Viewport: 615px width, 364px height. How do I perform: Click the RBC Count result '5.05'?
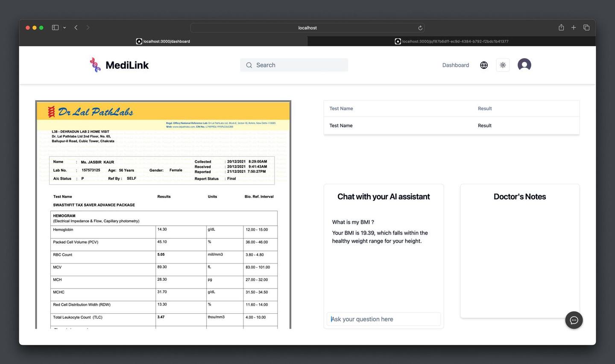[x=161, y=254]
